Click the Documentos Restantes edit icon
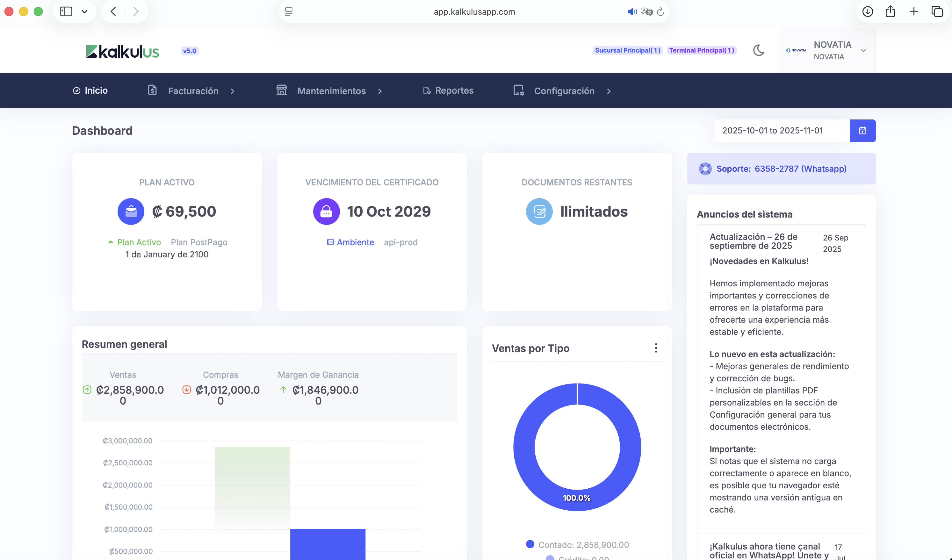The height and width of the screenshot is (560, 952). (539, 212)
